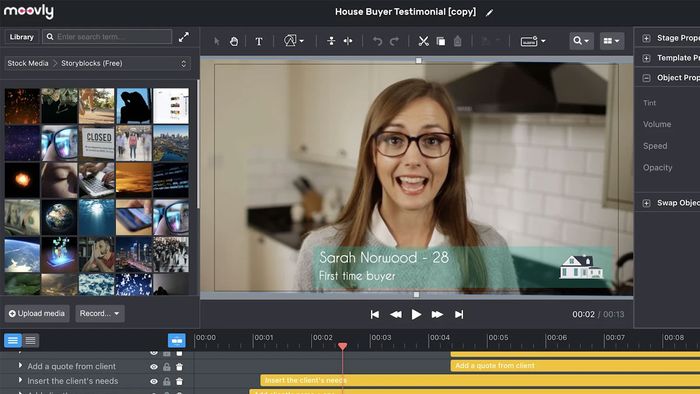The image size is (700, 394).
Task: Select the 'Insert the client's needs' timeline clip
Action: [x=480, y=381]
